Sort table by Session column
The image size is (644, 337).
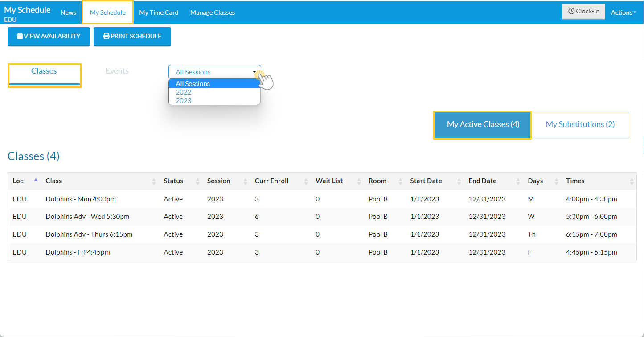coord(226,181)
